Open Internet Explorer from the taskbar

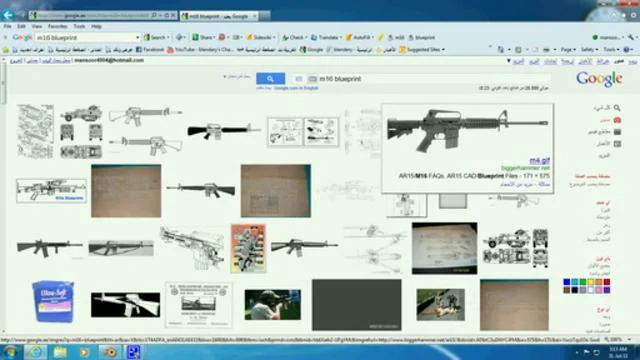(x=36, y=351)
